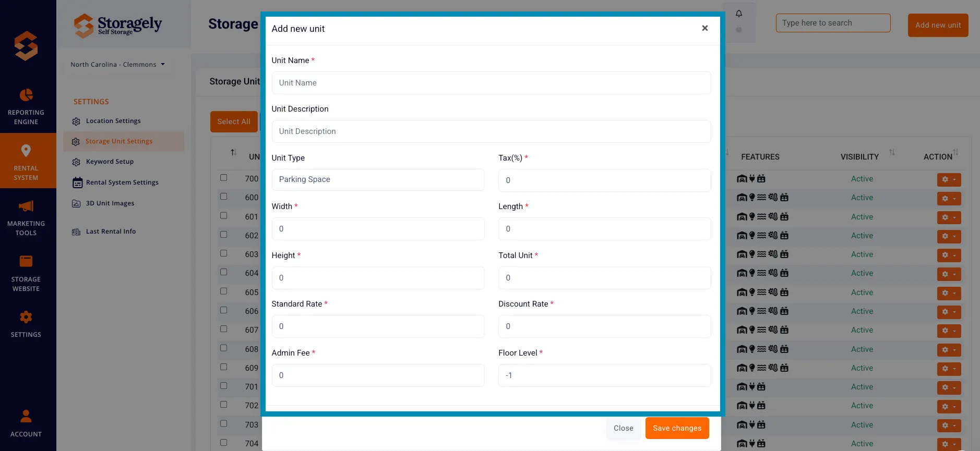Open Location Settings menu item
This screenshot has height=451, width=980.
click(113, 121)
